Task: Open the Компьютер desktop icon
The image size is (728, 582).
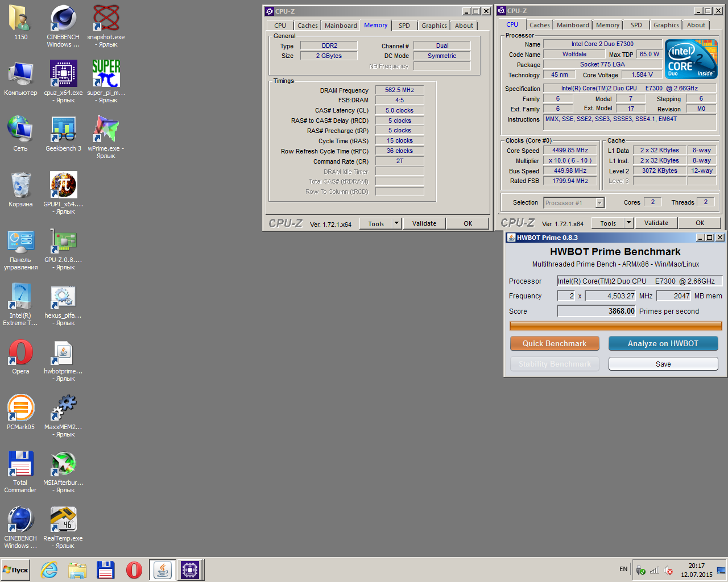Action: coord(20,78)
